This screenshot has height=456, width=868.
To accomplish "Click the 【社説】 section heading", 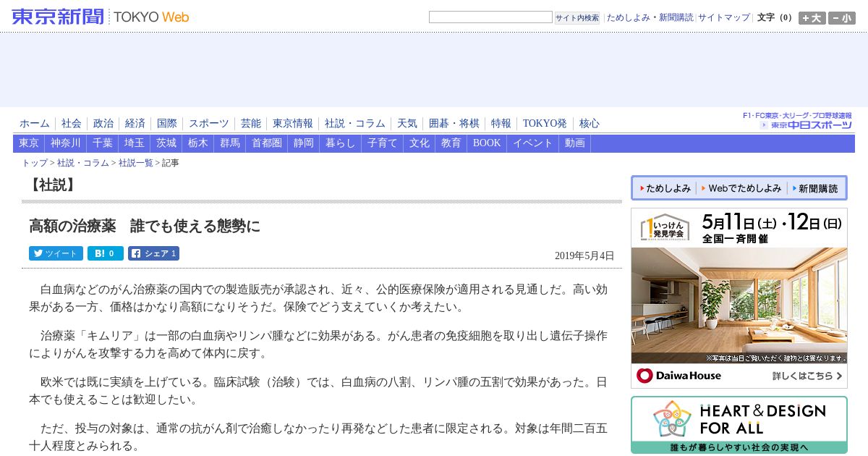I will (x=53, y=185).
